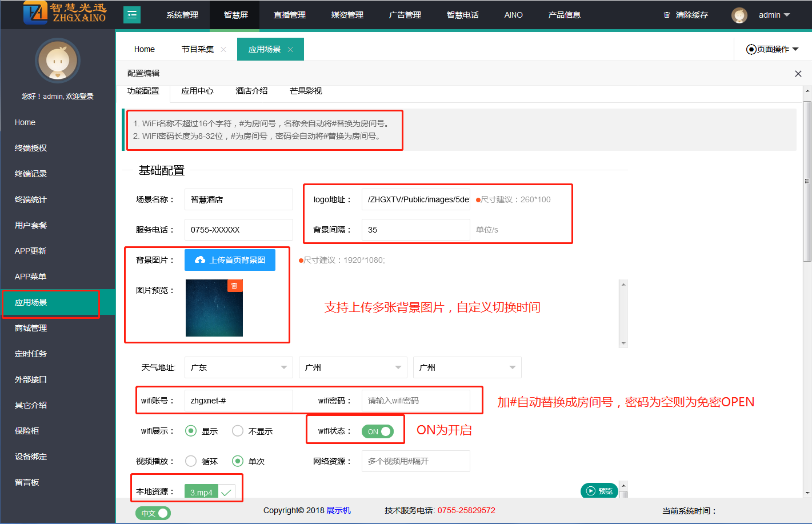Close the 应用场景 tab with its X icon
This screenshot has height=524, width=812.
(290, 50)
